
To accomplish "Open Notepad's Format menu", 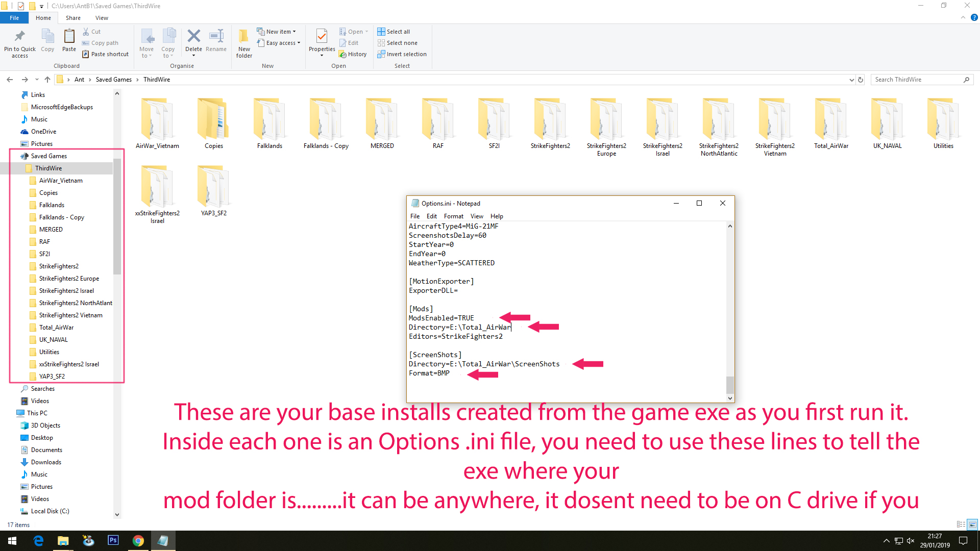I will click(x=453, y=216).
